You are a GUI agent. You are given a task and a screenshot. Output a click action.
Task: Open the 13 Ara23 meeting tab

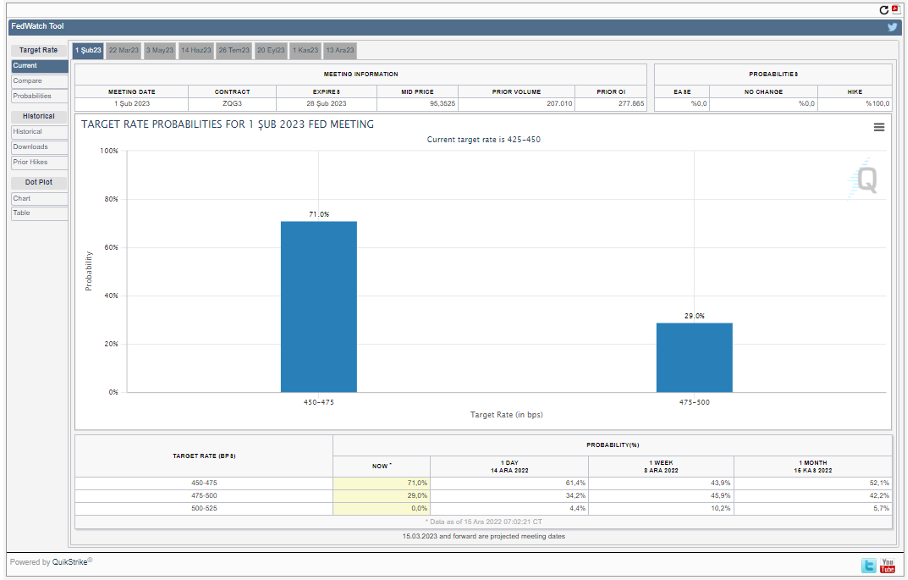pos(340,50)
